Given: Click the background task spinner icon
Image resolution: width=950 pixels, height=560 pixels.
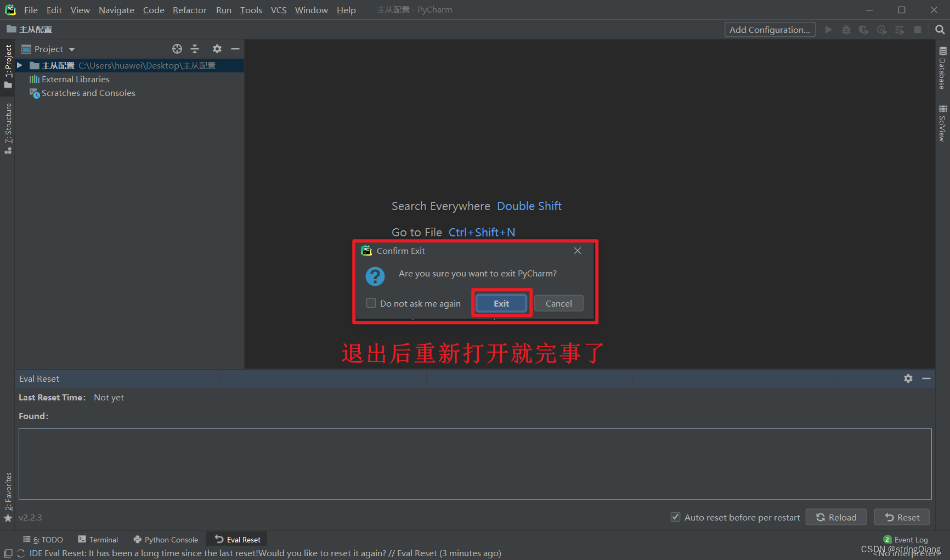Looking at the screenshot, I should pyautogui.click(x=21, y=553).
